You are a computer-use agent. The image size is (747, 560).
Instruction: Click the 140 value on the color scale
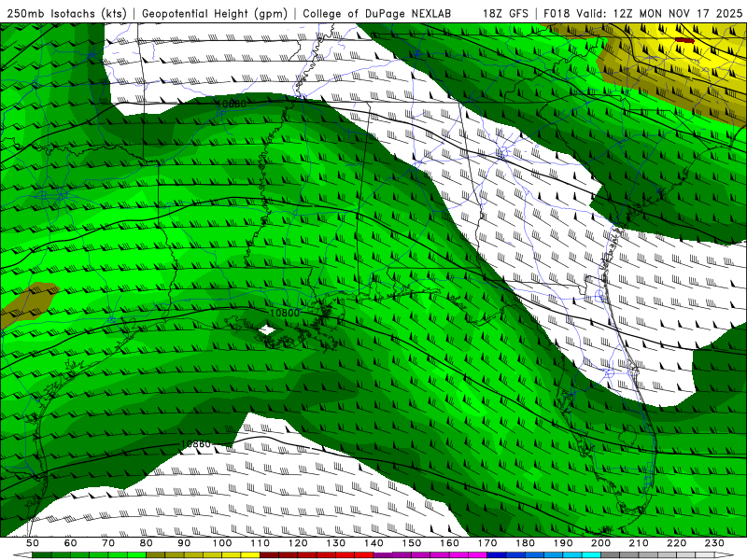(x=374, y=543)
